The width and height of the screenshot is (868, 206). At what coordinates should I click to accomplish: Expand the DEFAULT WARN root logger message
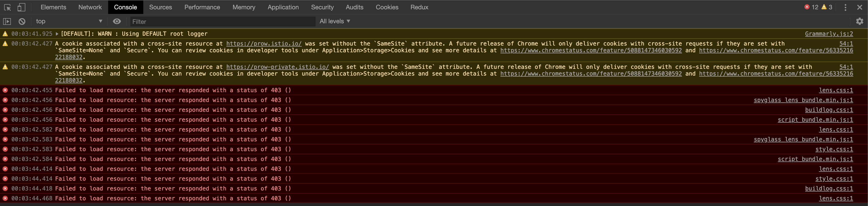[57, 34]
